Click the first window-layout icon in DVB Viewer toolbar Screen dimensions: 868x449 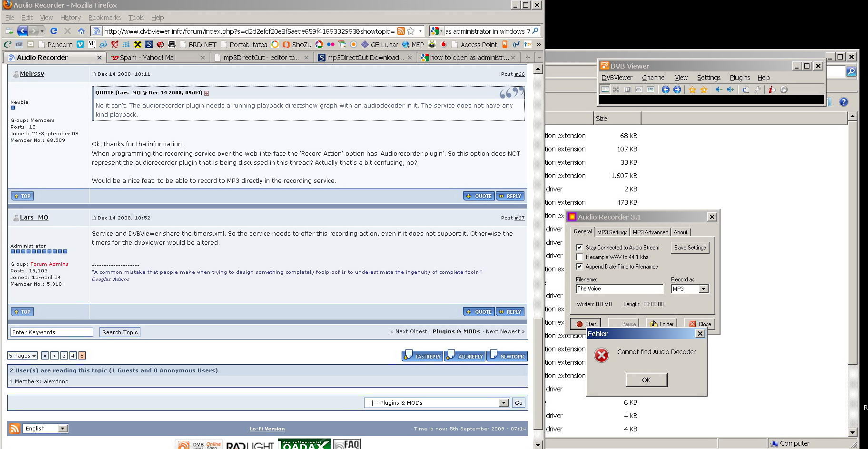[605, 90]
